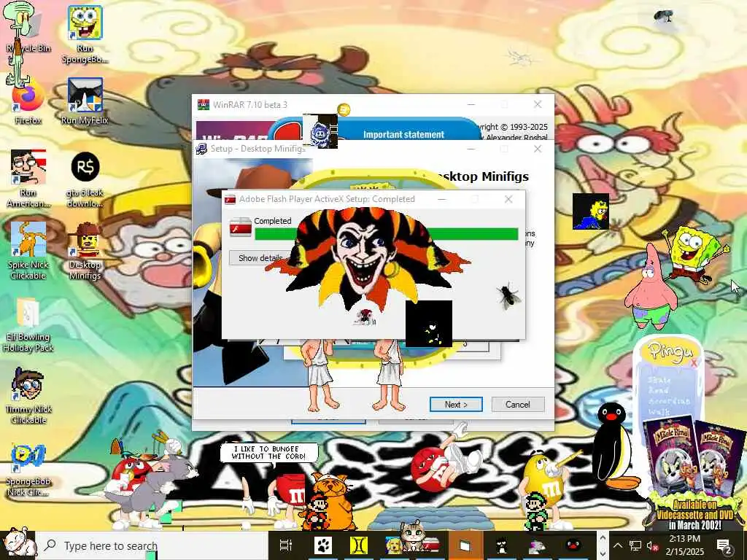
Task: Click the fly on the Flash Player window
Action: tap(508, 295)
